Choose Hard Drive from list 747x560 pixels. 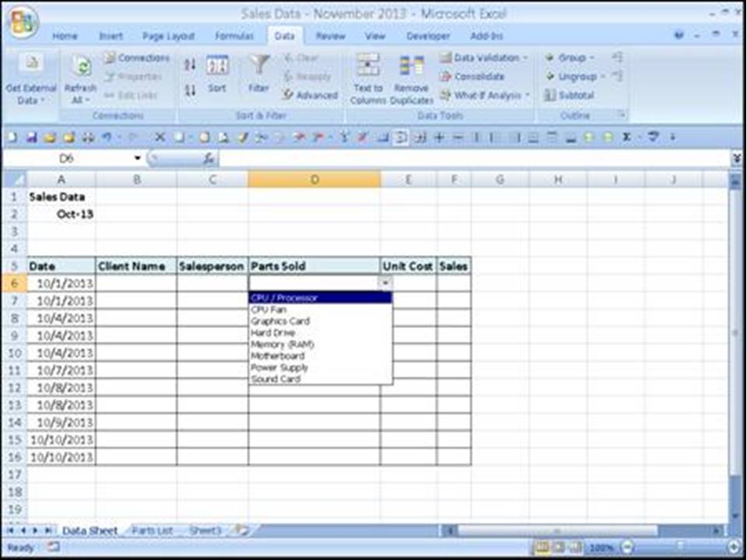click(x=320, y=332)
